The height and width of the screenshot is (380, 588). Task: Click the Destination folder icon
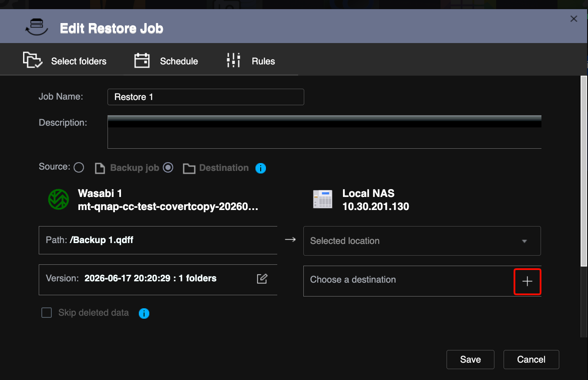pos(189,168)
